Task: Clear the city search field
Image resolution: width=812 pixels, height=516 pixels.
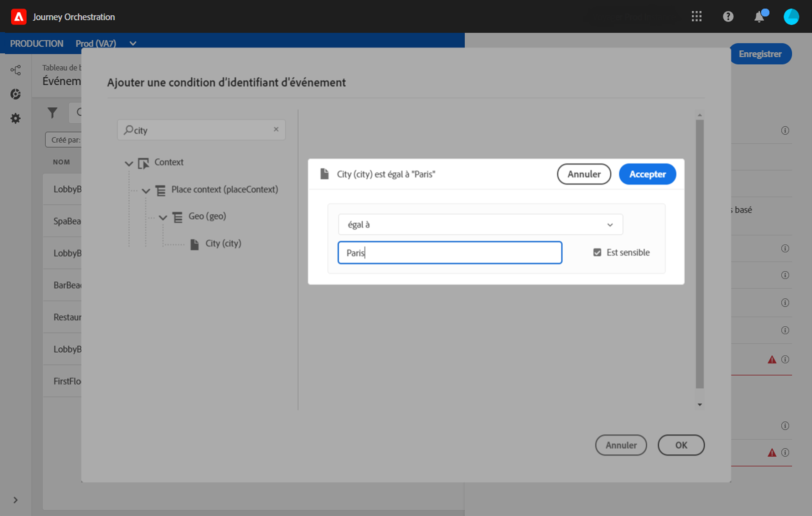Action: click(276, 129)
